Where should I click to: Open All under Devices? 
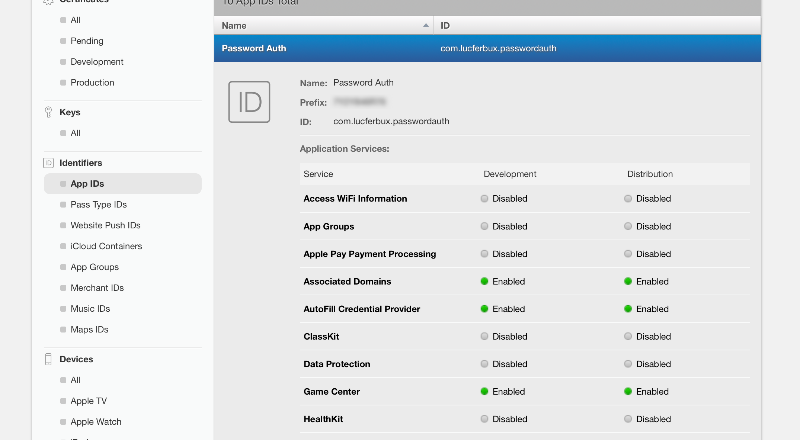pos(76,380)
